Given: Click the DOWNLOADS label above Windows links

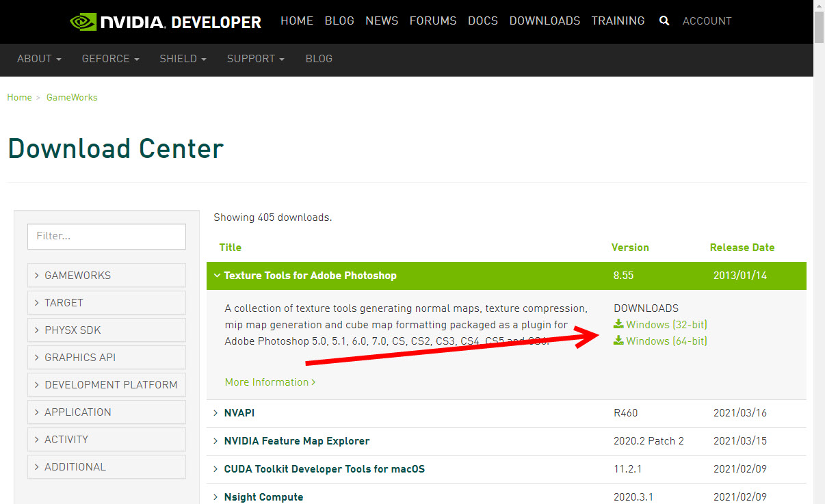Looking at the screenshot, I should (646, 308).
